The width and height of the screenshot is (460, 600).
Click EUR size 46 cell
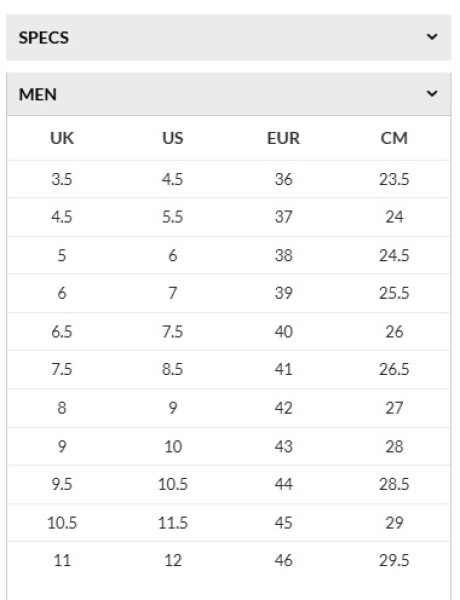[x=283, y=560]
